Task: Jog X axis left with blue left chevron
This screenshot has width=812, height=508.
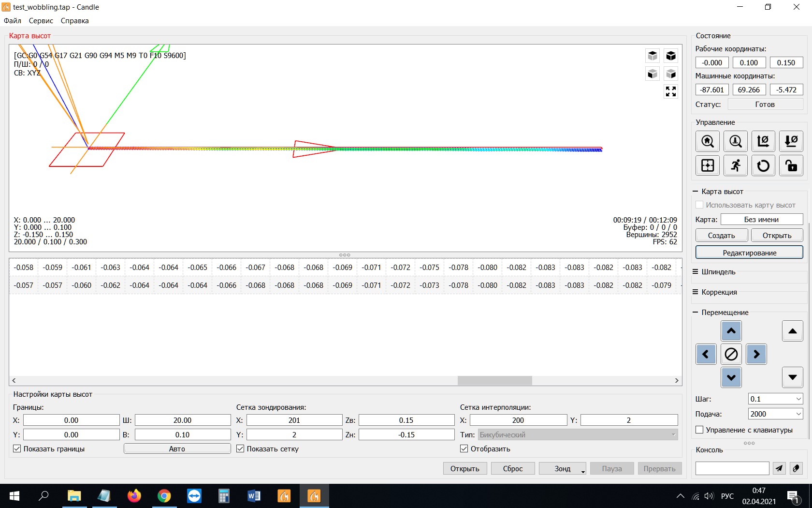Action: (706, 354)
